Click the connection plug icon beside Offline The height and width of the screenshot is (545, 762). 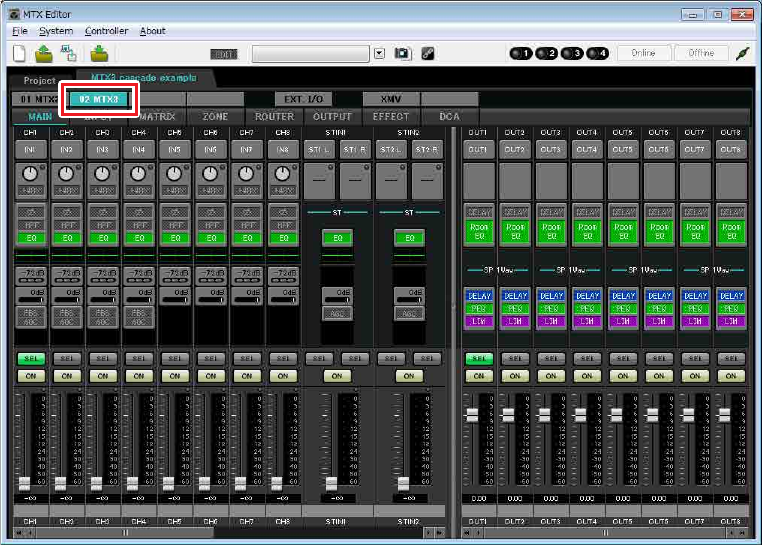tap(743, 53)
